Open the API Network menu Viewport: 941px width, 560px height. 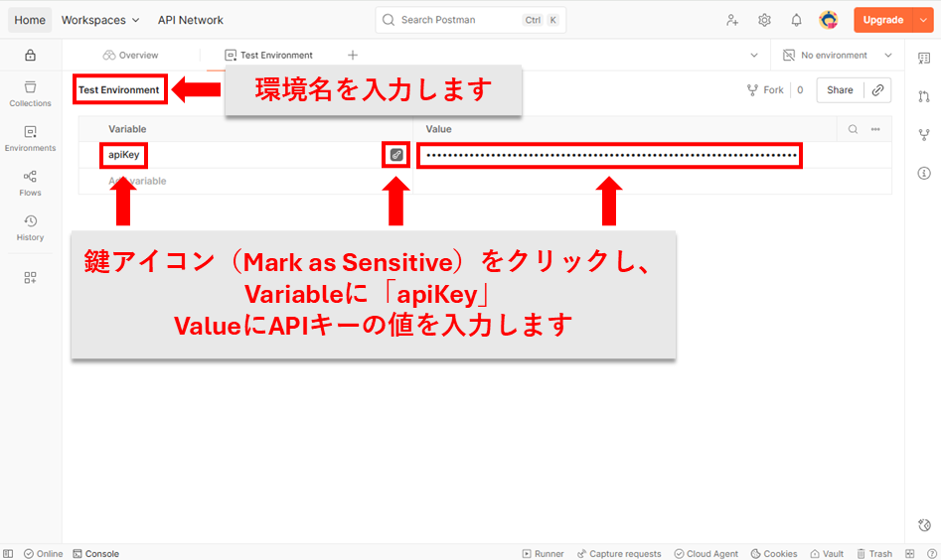190,20
